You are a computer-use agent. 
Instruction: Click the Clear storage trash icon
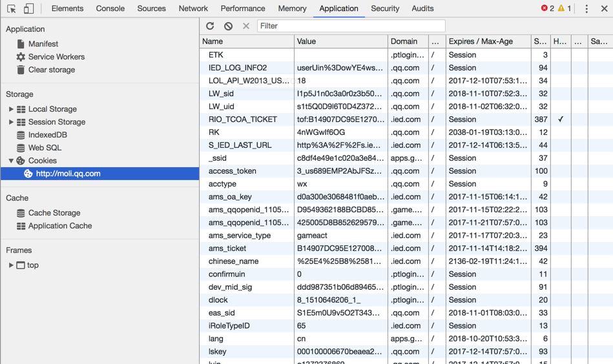click(21, 70)
